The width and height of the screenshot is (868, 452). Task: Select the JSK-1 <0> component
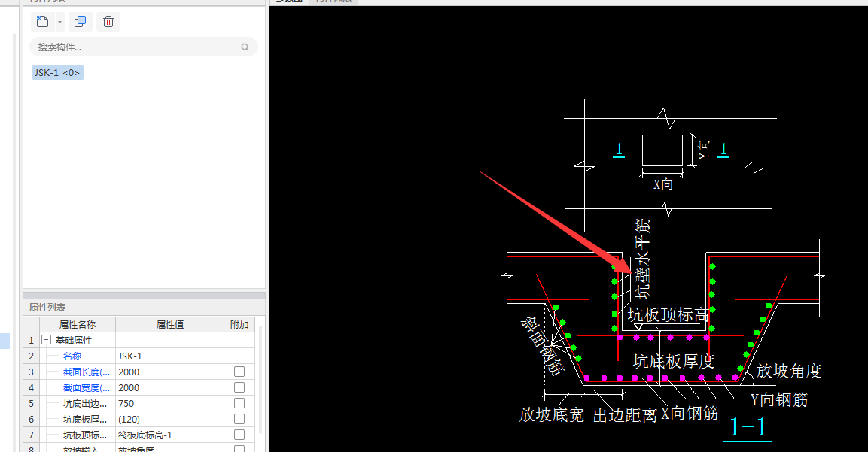57,72
